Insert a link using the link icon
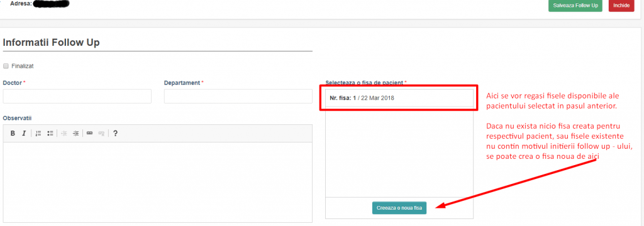 tap(89, 133)
